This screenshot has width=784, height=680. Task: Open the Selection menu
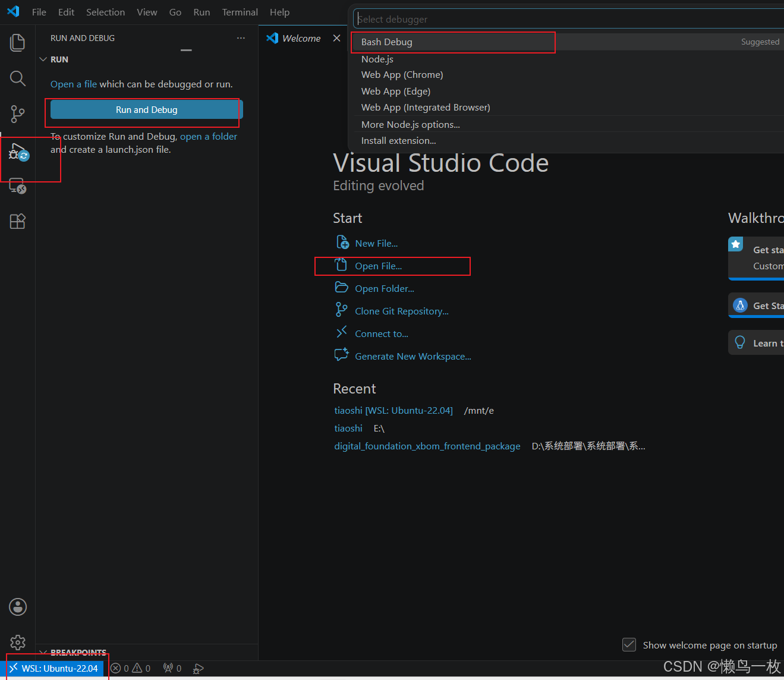106,12
